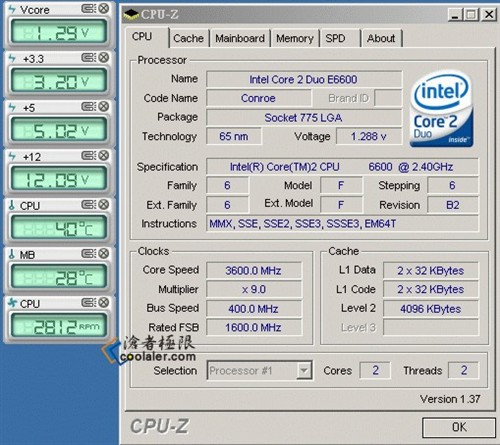Click the empty Brand ID field

tap(388, 98)
